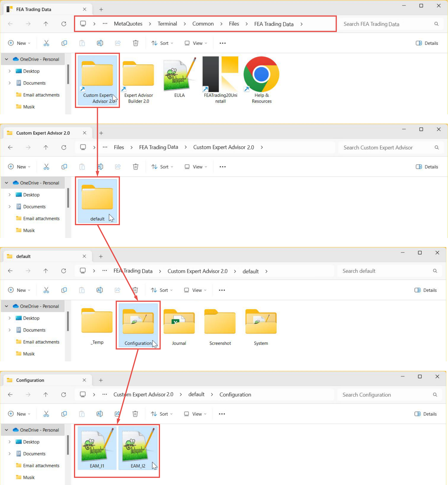This screenshot has height=485, width=448.
Task: Close the default window tab
Action: coord(84,256)
